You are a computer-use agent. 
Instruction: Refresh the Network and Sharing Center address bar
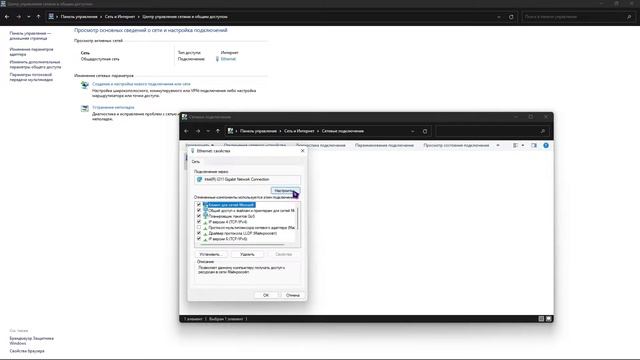tap(511, 17)
